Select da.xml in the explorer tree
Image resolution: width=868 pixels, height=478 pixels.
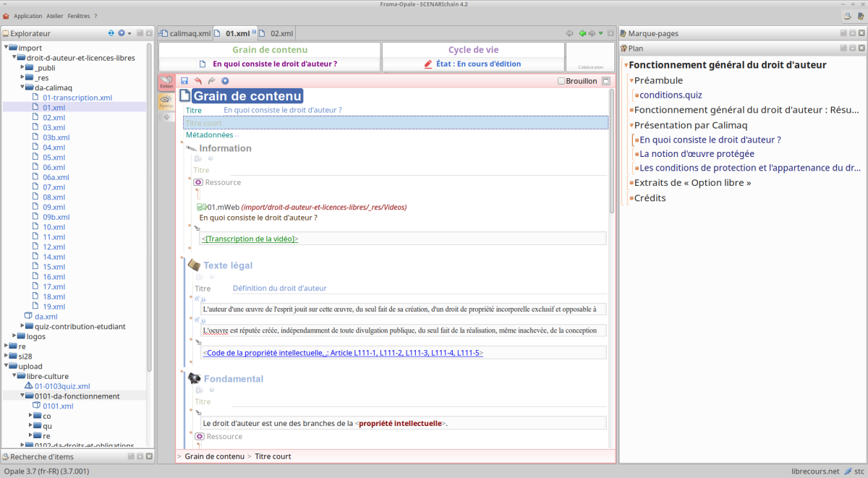[46, 316]
